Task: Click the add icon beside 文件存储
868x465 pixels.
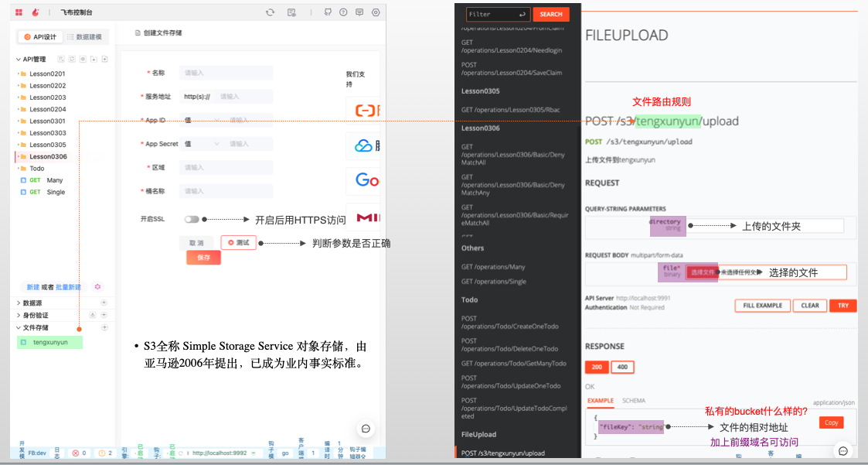Action: pyautogui.click(x=104, y=328)
